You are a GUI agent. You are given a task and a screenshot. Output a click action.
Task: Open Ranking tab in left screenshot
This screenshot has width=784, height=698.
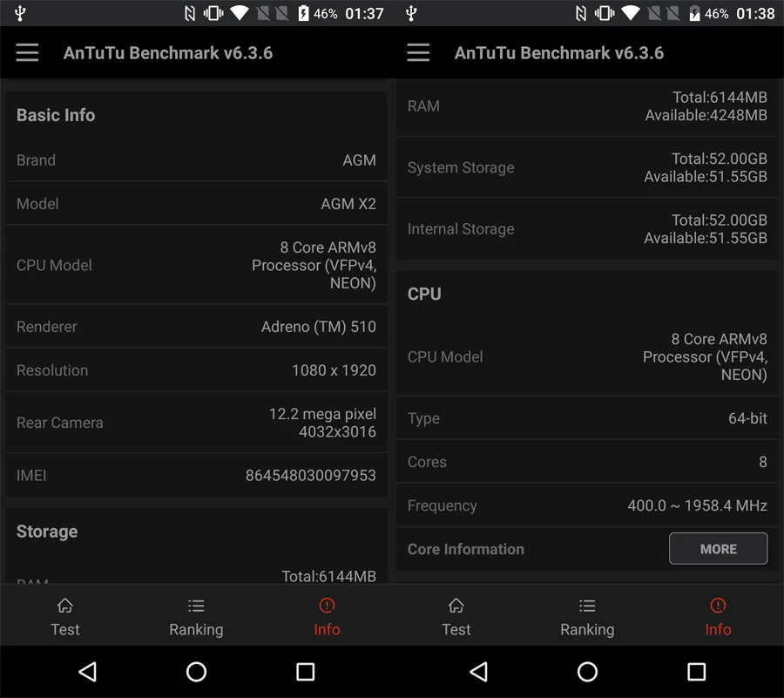[196, 616]
